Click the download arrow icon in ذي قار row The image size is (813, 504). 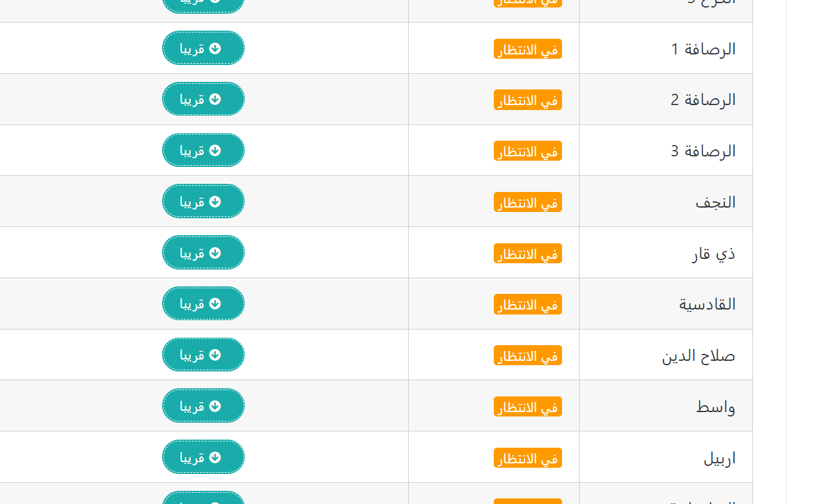click(215, 253)
